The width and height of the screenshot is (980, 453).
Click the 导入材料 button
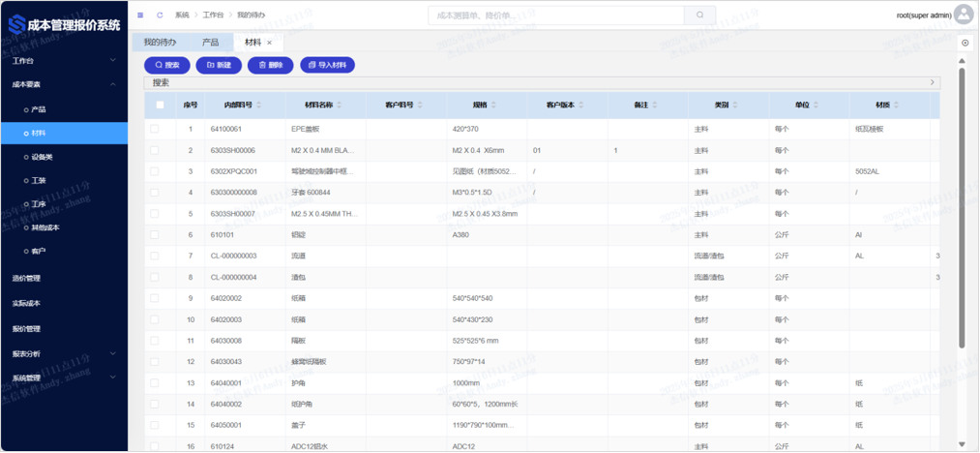(x=327, y=65)
